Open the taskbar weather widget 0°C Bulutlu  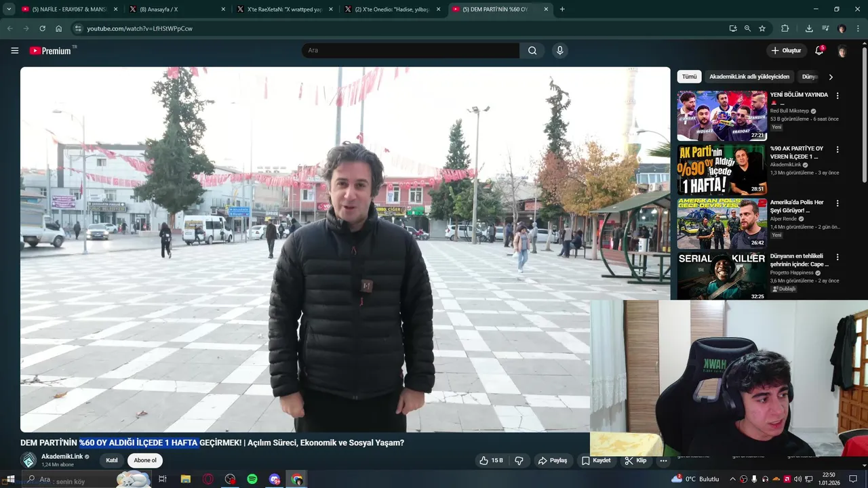click(x=696, y=479)
